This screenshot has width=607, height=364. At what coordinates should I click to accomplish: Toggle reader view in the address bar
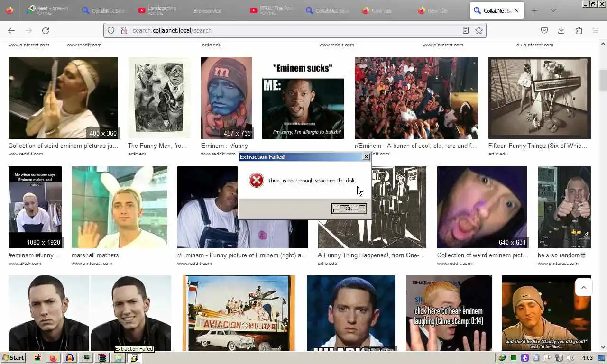466,30
